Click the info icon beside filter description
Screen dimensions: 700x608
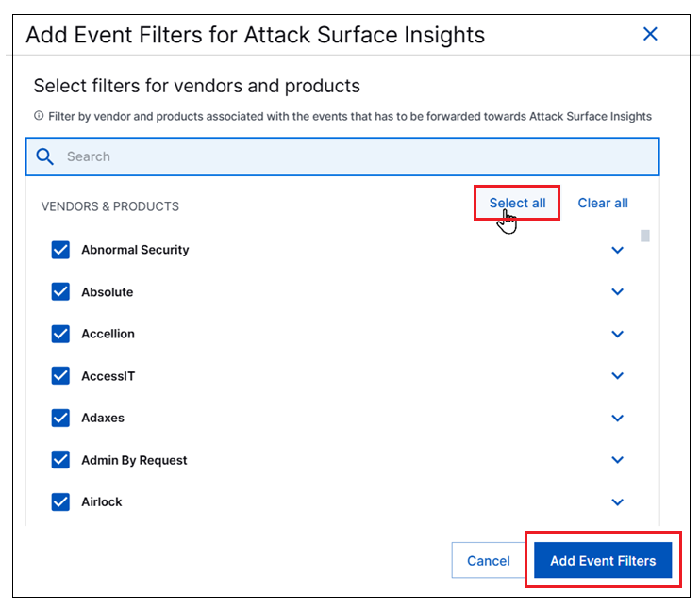click(39, 117)
